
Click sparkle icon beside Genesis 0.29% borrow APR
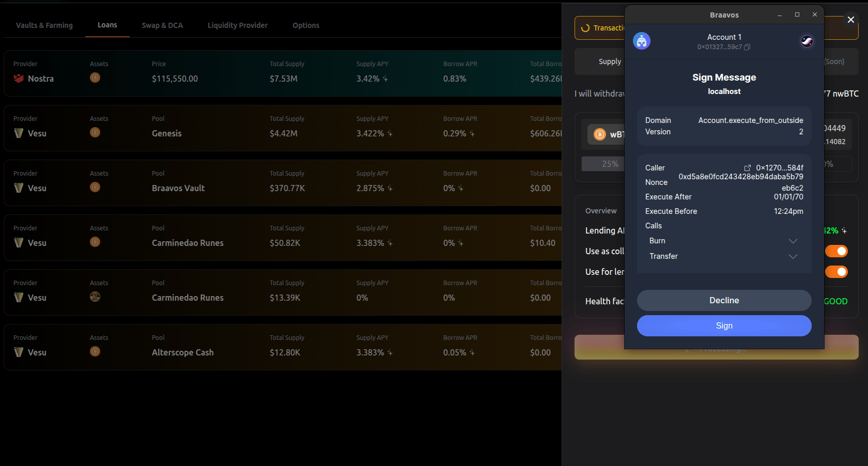[x=472, y=134]
